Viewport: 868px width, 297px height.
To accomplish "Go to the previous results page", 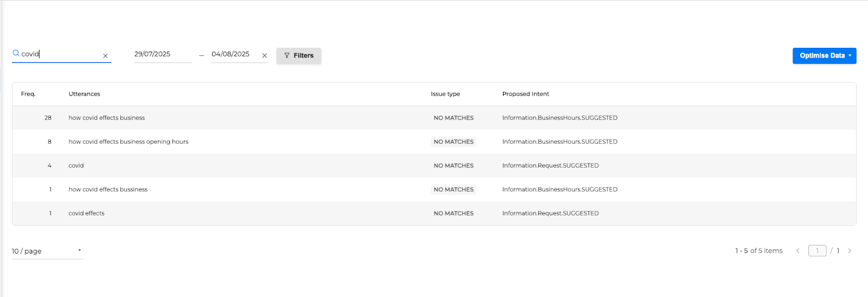I will pyautogui.click(x=798, y=251).
